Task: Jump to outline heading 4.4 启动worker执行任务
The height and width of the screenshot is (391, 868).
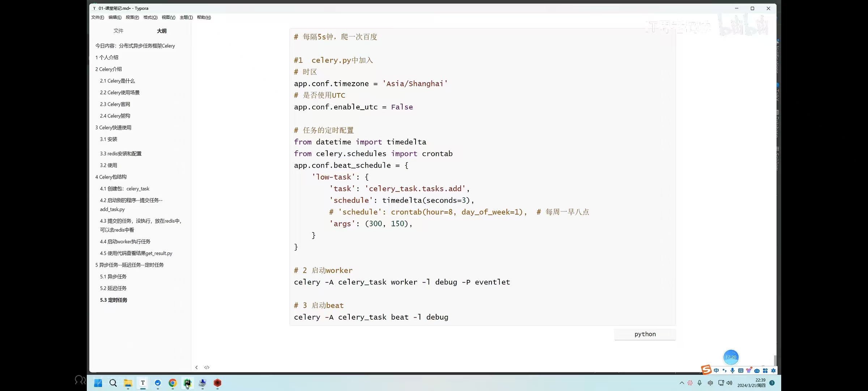Action: pos(125,241)
